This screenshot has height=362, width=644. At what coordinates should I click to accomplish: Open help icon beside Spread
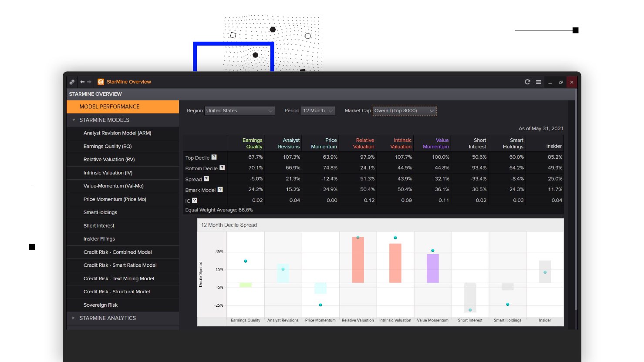click(x=206, y=178)
